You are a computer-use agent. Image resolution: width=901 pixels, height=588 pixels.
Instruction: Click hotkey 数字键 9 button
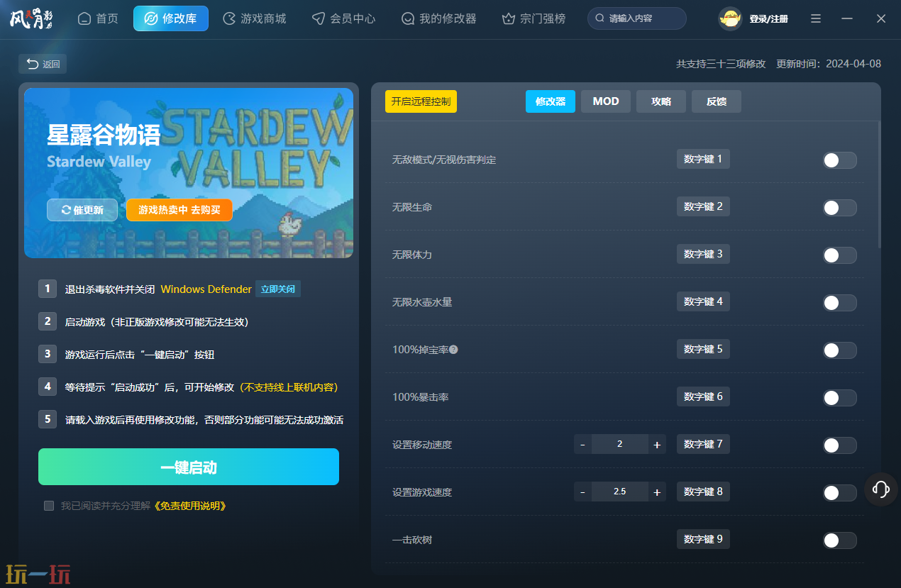click(x=703, y=539)
